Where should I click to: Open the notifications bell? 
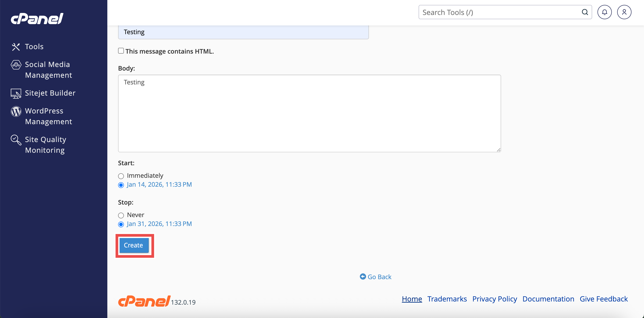click(604, 12)
